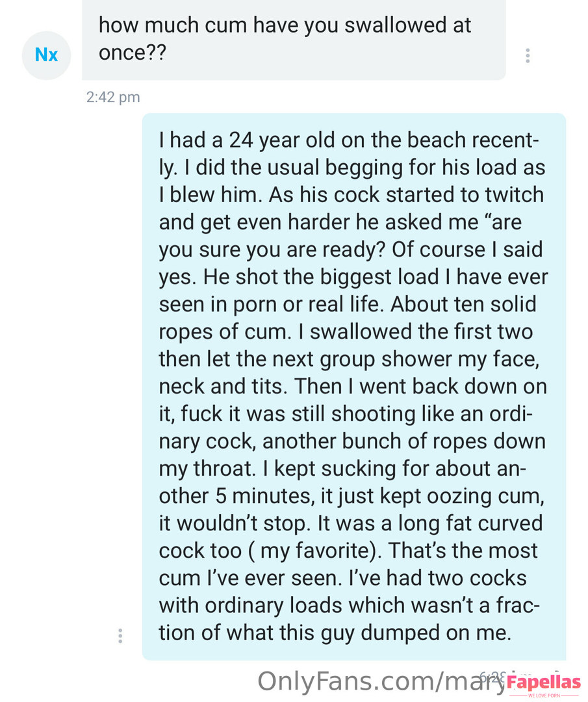Click the tagline under the Fapellas logo
This screenshot has height=702, width=588.
(x=544, y=695)
